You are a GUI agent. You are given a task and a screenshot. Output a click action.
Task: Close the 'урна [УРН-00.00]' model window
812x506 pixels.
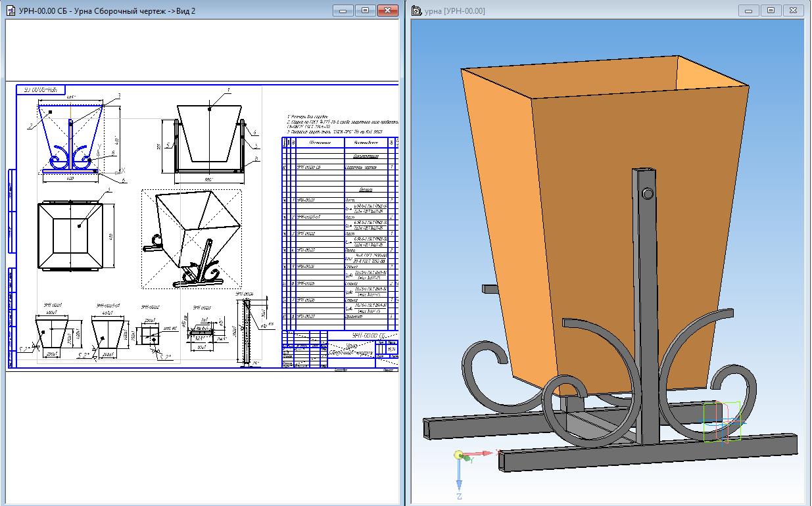pos(793,11)
